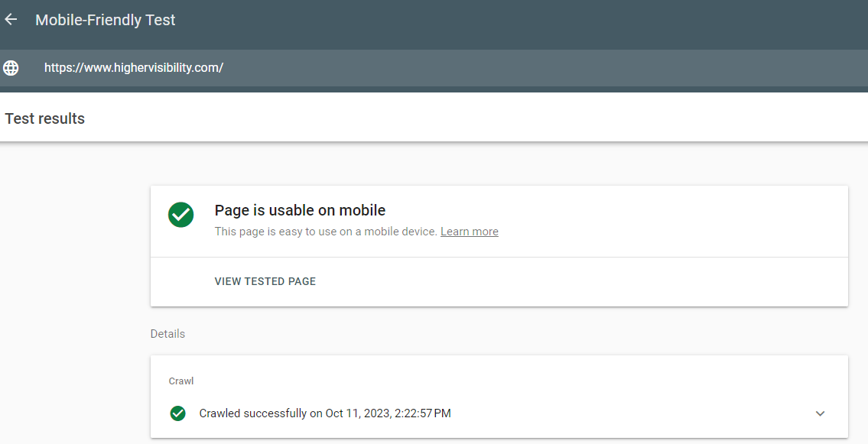Open the Learn more link
Screen dimensions: 868x444
tap(469, 231)
